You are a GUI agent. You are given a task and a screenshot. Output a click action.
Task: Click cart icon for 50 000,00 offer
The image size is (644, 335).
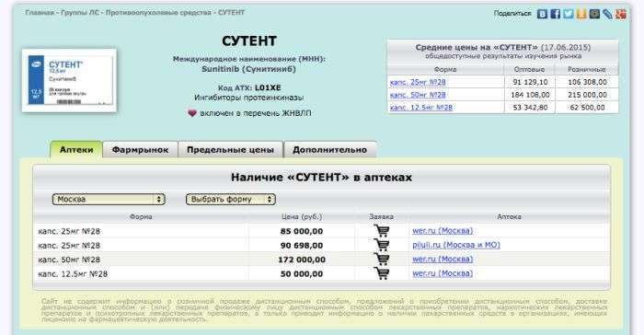coord(382,273)
